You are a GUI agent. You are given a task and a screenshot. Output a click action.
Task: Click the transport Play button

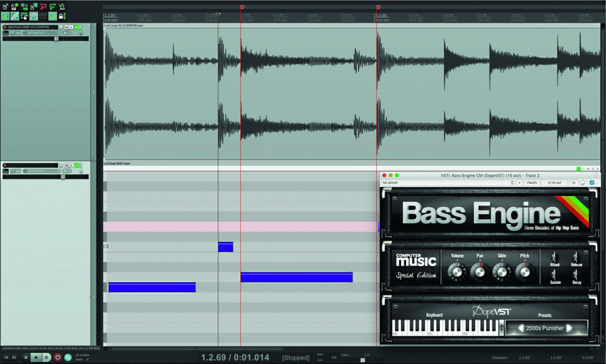[x=36, y=357]
